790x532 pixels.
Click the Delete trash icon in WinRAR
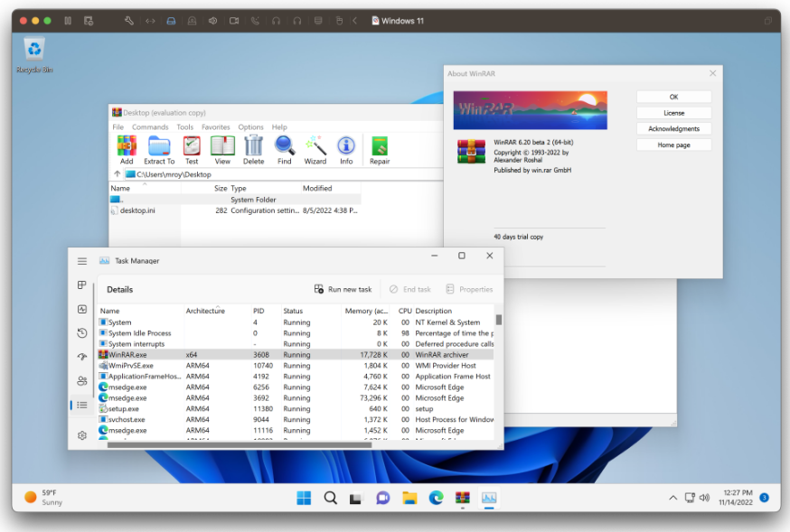point(254,146)
